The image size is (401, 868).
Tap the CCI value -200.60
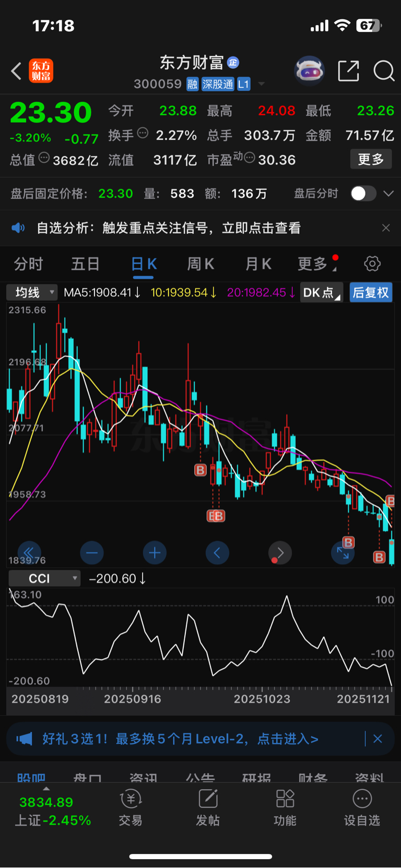[x=117, y=578]
